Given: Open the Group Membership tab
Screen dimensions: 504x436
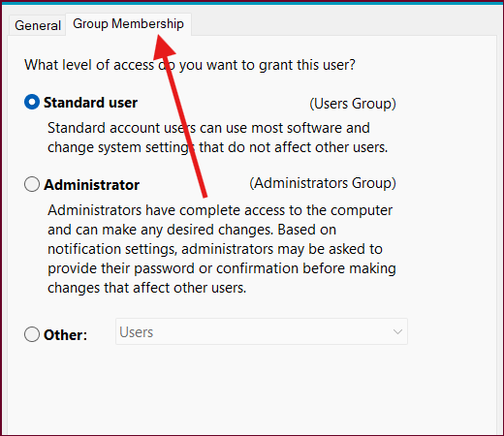Looking at the screenshot, I should point(128,24).
